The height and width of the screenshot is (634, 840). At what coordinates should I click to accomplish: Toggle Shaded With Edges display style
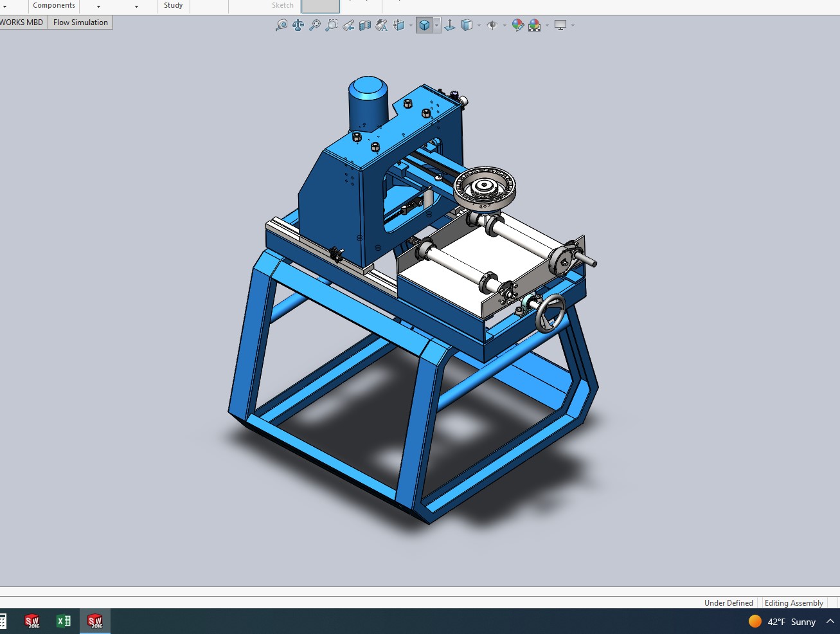click(x=424, y=25)
